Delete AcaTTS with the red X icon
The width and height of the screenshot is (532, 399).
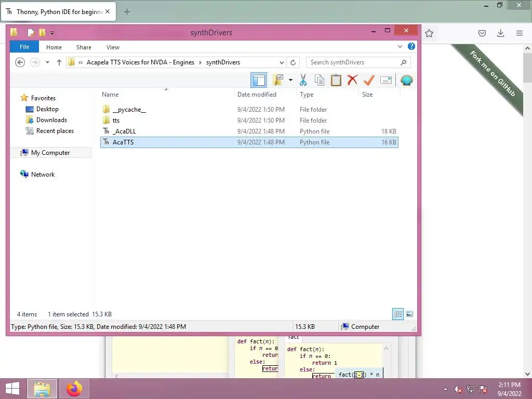353,80
